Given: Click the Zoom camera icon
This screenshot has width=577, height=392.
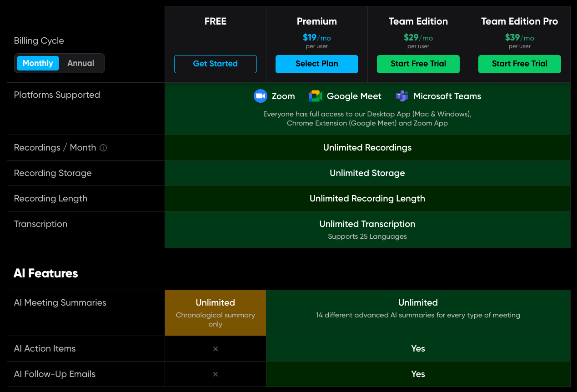Looking at the screenshot, I should click(x=260, y=96).
